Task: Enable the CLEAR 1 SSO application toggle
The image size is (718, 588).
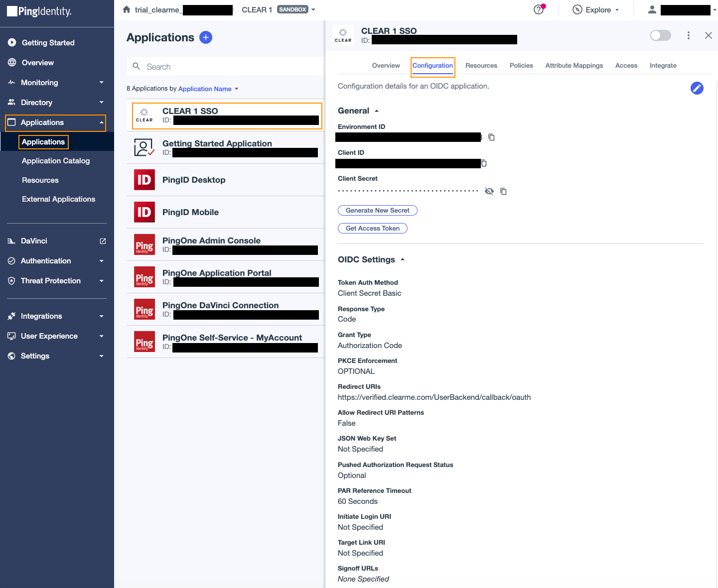Action: click(661, 35)
